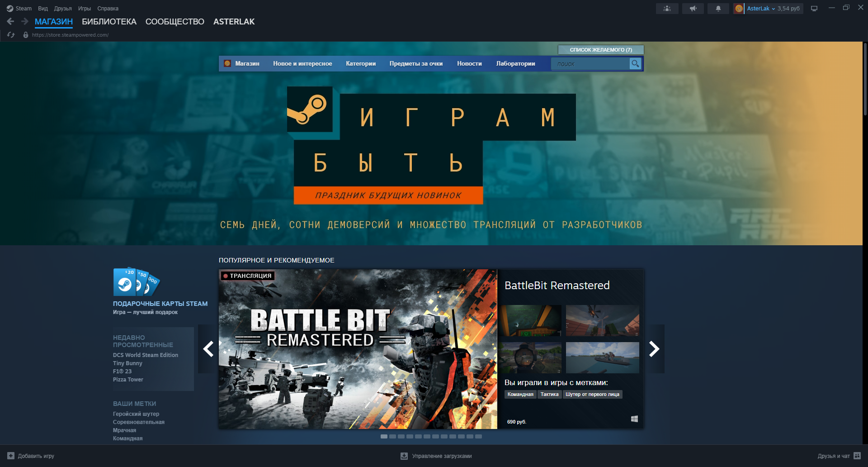Image resolution: width=868 pixels, height=467 pixels.
Task: Switch to the БИБЛИОТЕКА tab
Action: (109, 22)
